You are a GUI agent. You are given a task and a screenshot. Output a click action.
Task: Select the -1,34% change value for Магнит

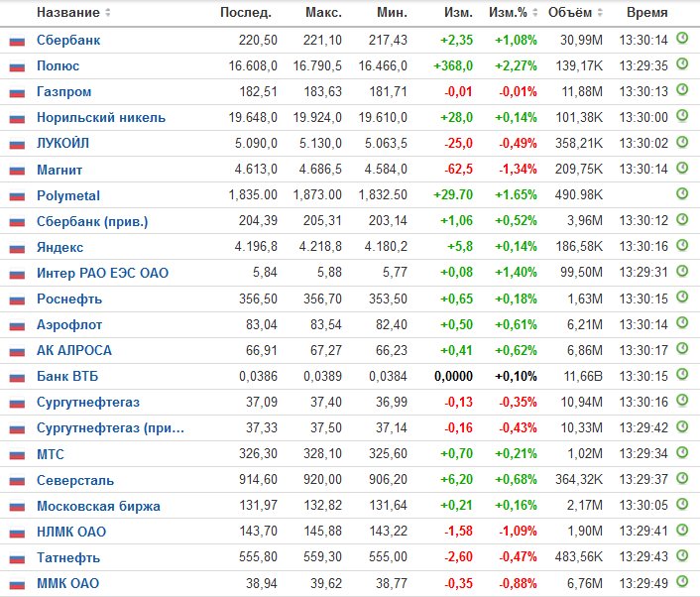click(518, 170)
